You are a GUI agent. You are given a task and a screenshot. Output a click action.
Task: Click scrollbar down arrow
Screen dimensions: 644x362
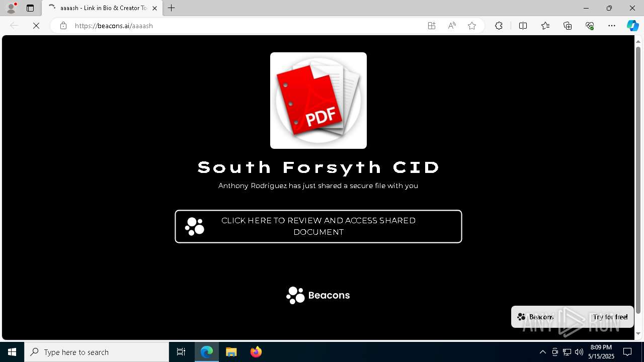[x=638, y=334]
